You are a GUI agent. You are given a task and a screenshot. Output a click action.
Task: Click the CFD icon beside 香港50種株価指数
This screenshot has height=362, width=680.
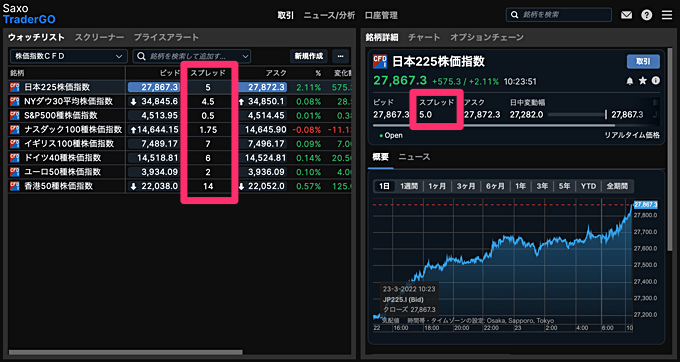pyautogui.click(x=14, y=186)
